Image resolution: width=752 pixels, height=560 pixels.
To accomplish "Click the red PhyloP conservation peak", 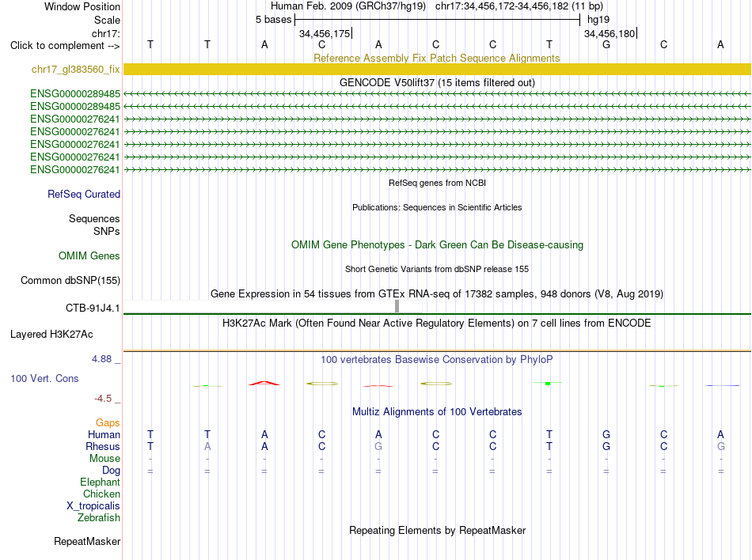I will click(x=264, y=384).
